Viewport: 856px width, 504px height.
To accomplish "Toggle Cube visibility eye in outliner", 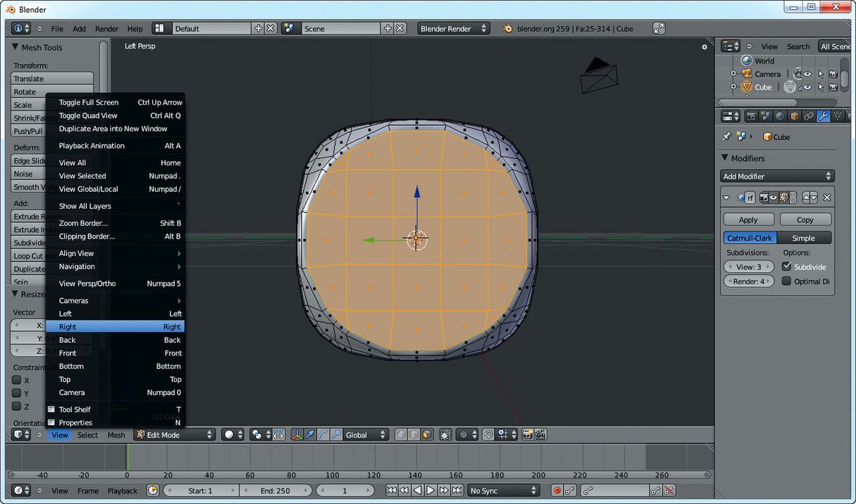I will coord(807,87).
